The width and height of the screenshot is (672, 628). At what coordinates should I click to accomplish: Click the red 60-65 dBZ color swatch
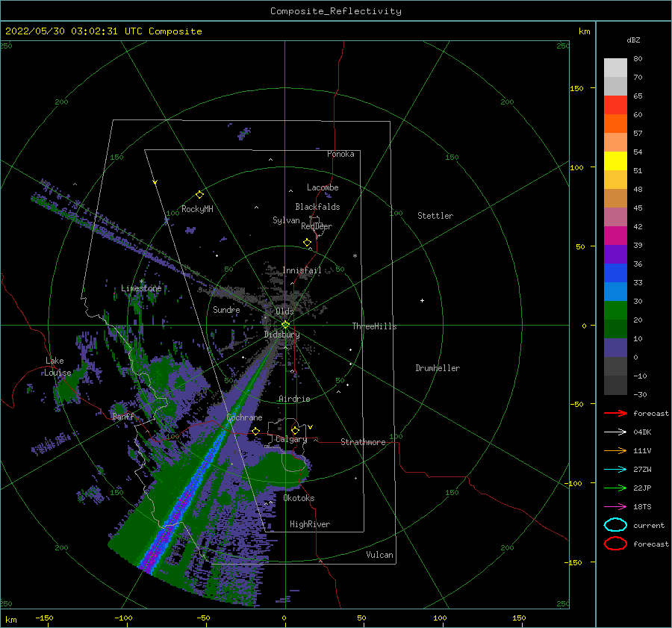[615, 105]
